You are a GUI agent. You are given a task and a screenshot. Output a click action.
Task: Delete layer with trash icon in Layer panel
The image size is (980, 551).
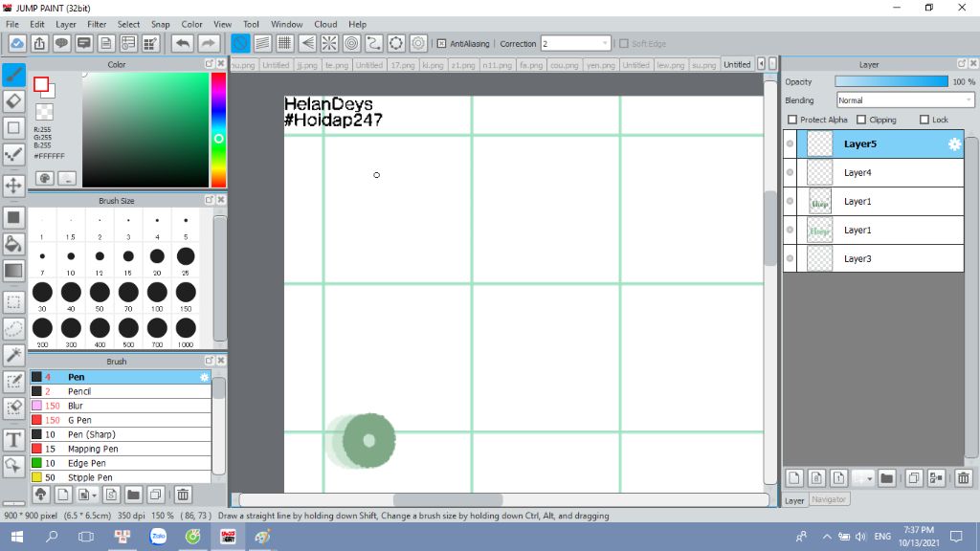click(x=963, y=478)
